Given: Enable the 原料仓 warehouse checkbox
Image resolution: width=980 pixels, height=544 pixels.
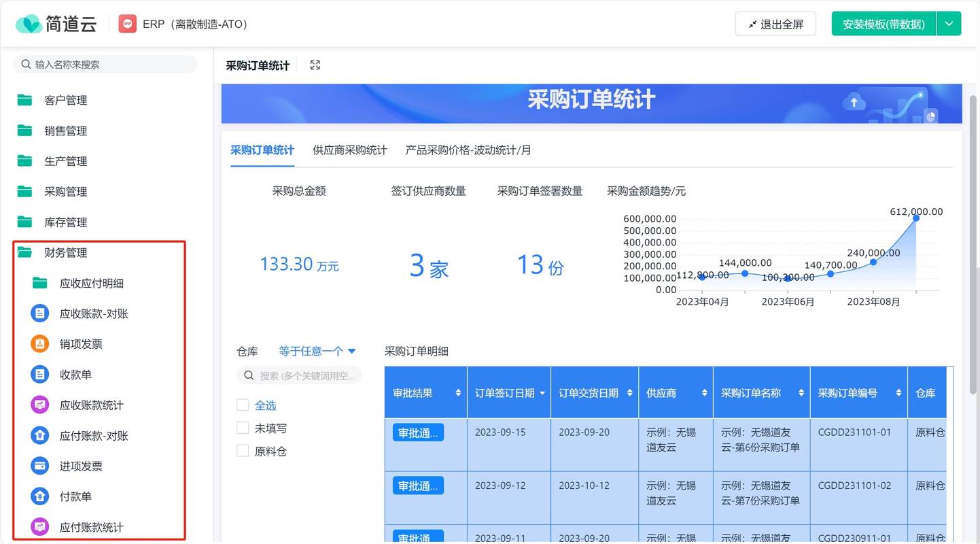Looking at the screenshot, I should (x=243, y=451).
